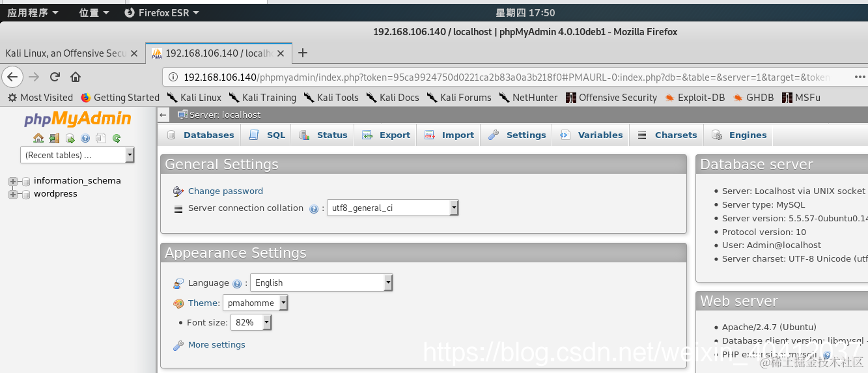Open the MySQL documentation pages icon in sidebar
This screenshot has width=868, height=373.
(101, 138)
